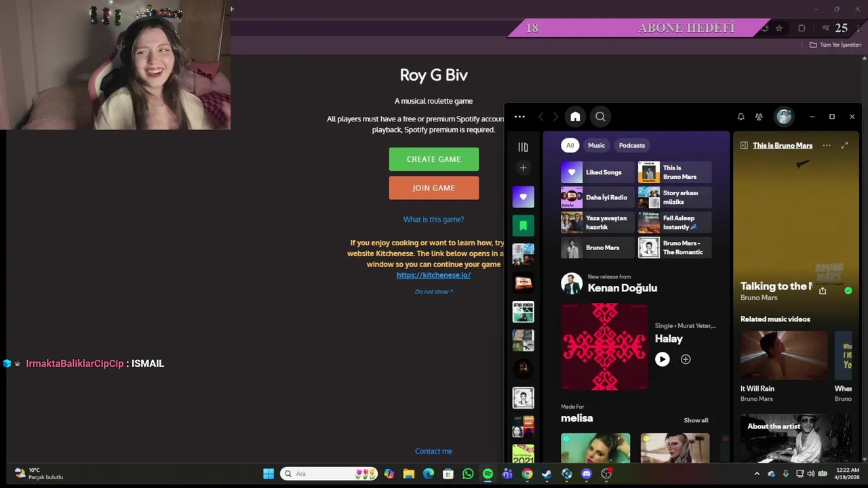
Task: Open Google Chrome in taskbar
Action: 527,474
